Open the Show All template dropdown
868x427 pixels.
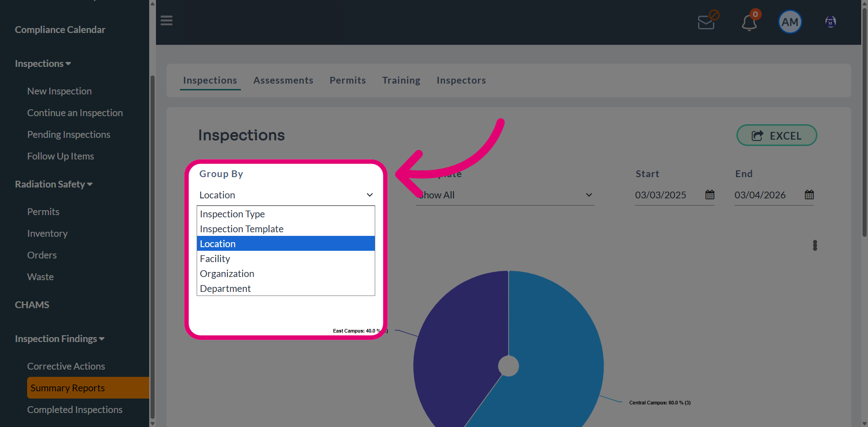point(505,195)
